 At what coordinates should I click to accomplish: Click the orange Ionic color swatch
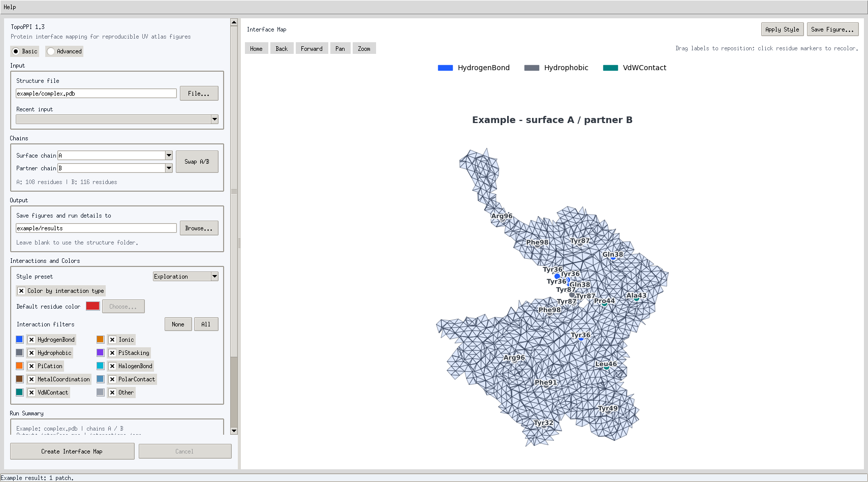(100, 340)
